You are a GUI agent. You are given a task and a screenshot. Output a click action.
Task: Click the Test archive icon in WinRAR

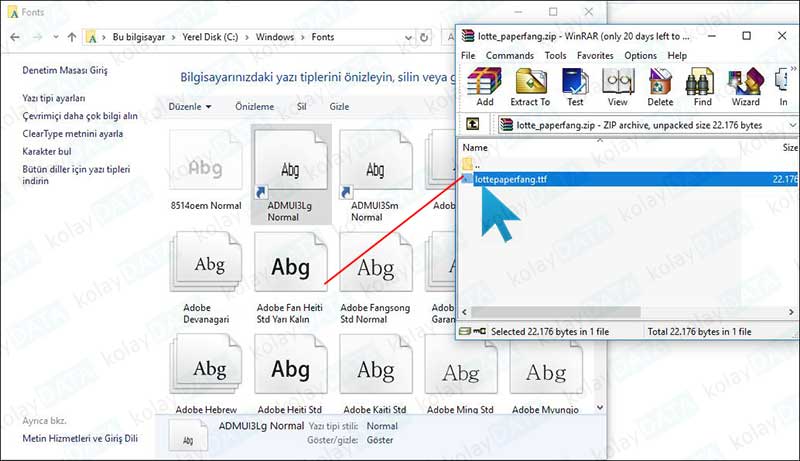pyautogui.click(x=575, y=87)
